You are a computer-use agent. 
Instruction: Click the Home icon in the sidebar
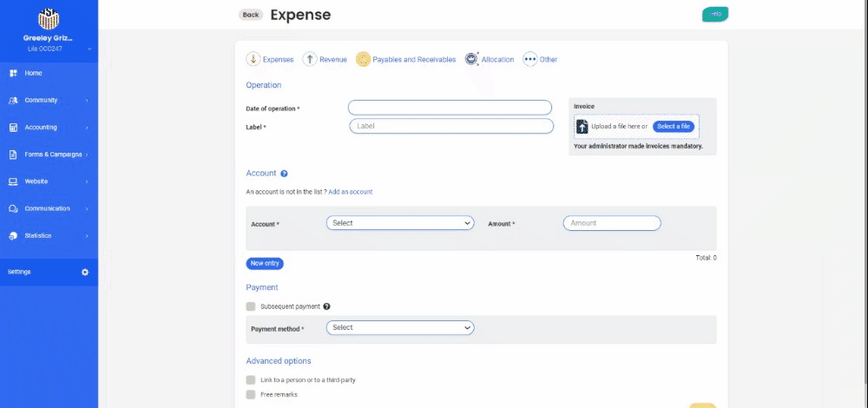[14, 73]
